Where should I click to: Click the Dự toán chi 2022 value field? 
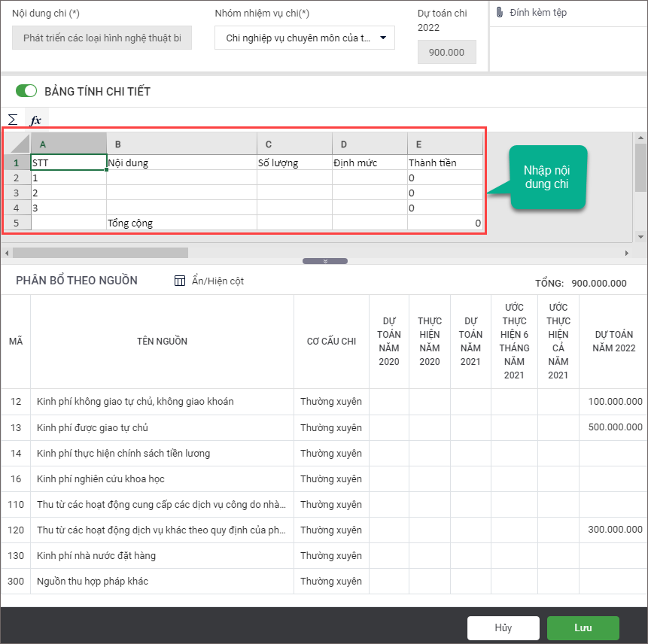point(446,53)
